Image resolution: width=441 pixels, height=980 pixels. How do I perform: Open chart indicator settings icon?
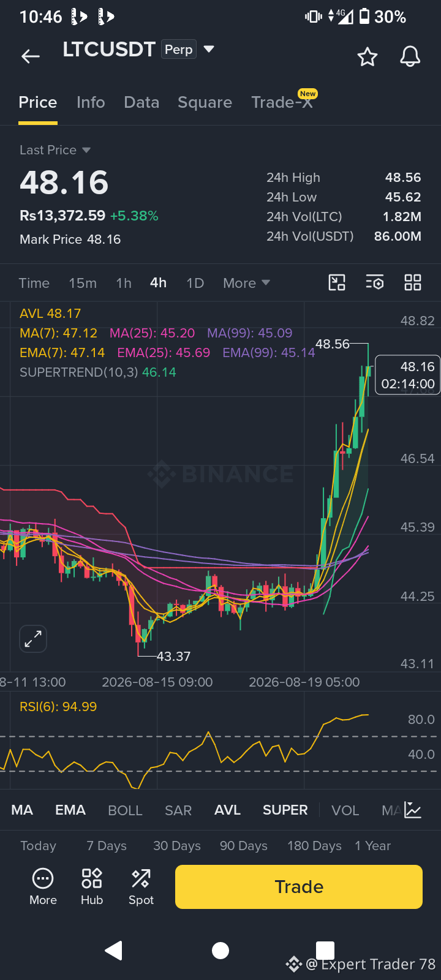pos(375,282)
